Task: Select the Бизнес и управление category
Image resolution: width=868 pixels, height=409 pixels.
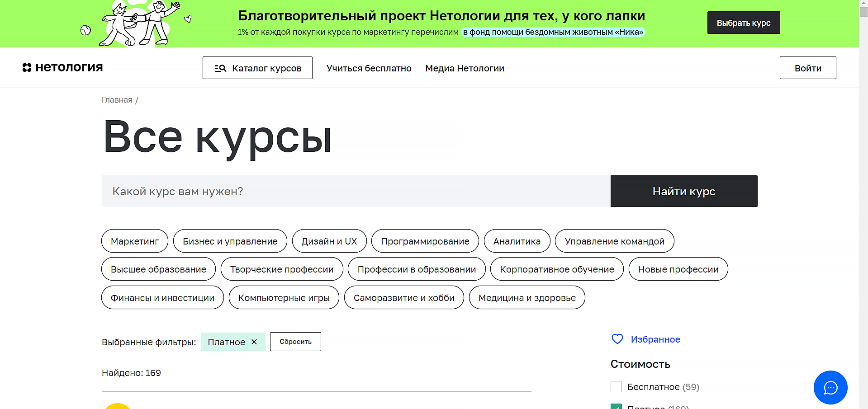Action: pos(230,241)
